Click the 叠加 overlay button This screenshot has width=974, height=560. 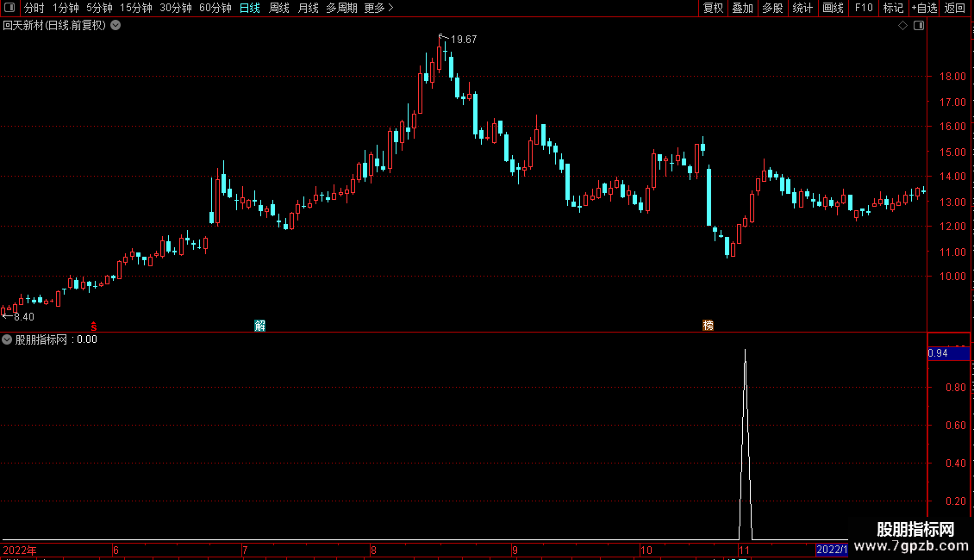pos(742,8)
